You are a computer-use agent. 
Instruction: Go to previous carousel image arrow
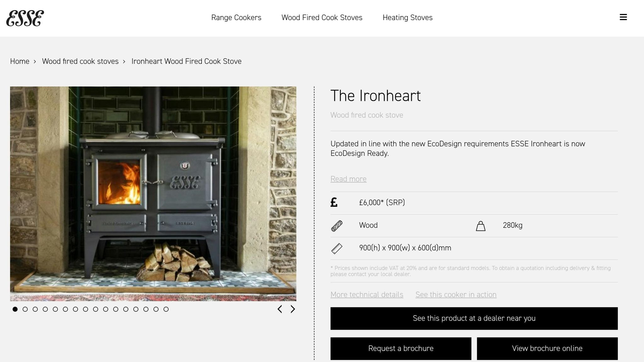click(x=280, y=309)
